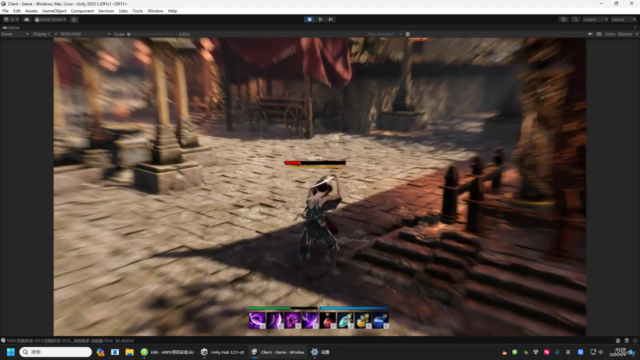
Task: Switch to the Edit ARPG browser taskbar window
Action: pos(167,352)
